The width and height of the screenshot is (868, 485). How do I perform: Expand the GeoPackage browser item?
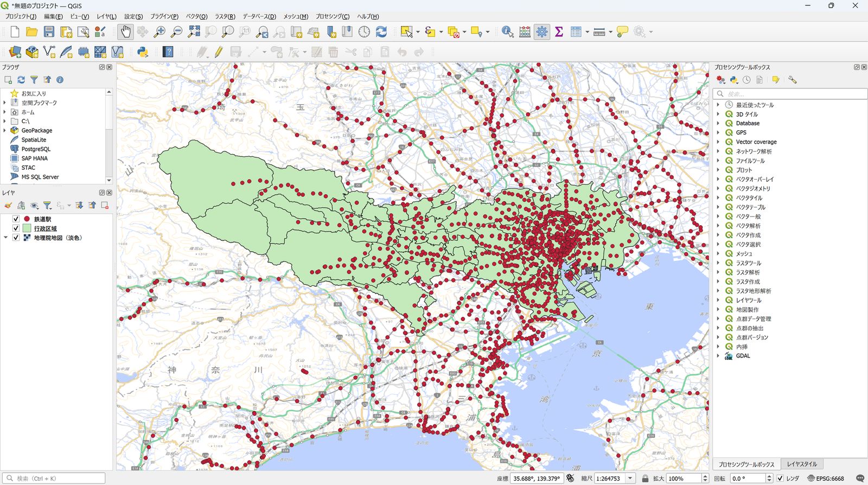(5, 130)
